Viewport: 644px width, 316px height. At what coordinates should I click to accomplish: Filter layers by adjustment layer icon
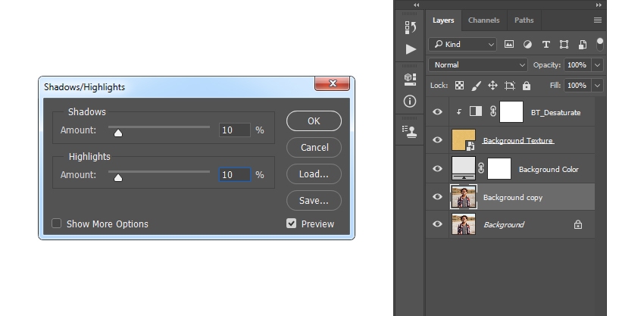[x=527, y=45]
